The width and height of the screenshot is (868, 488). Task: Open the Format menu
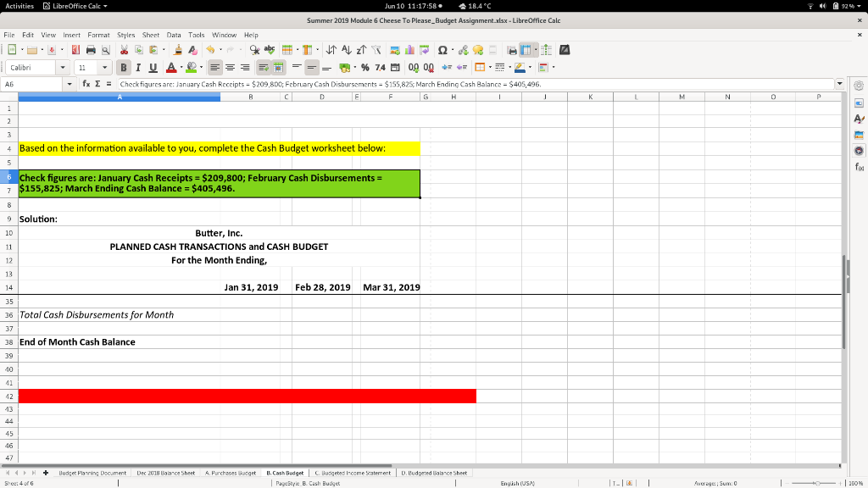pyautogui.click(x=98, y=35)
